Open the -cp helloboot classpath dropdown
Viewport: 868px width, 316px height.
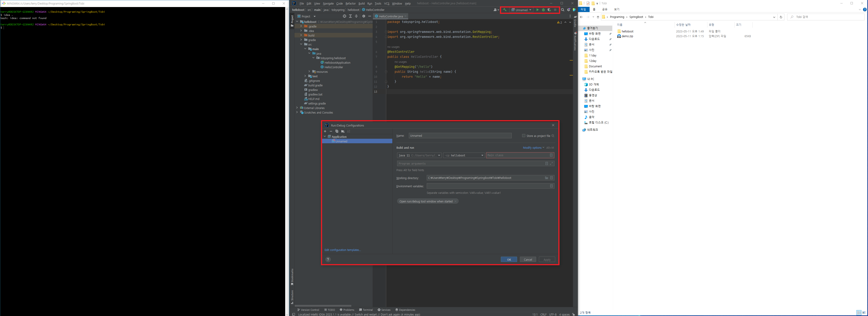click(x=464, y=156)
